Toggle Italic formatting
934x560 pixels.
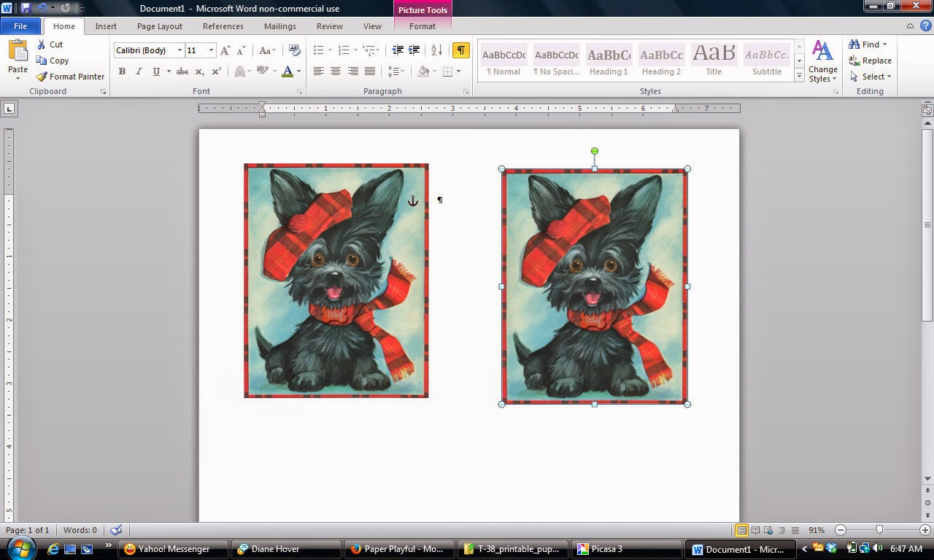[139, 71]
